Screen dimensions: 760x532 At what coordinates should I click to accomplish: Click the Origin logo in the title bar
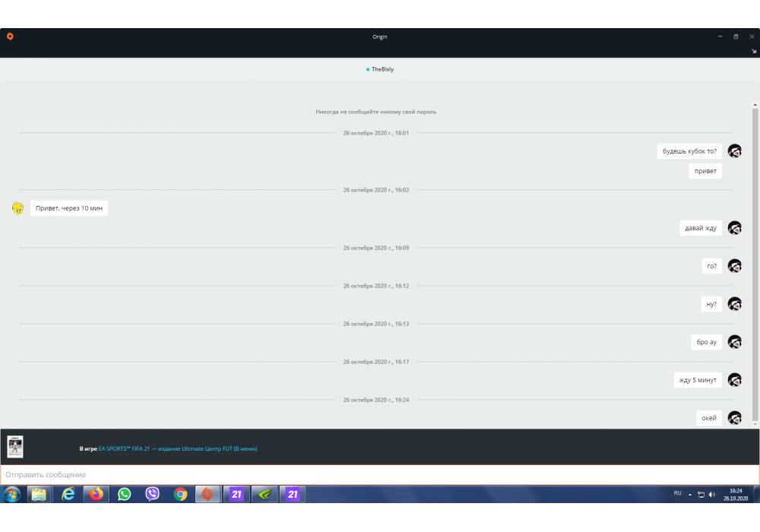click(x=10, y=36)
